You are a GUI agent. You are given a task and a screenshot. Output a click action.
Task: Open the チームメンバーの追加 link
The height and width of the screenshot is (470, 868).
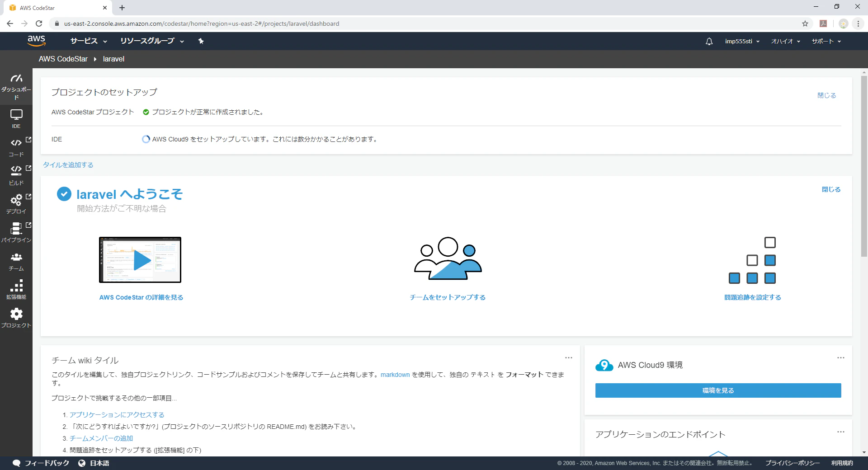pos(101,438)
